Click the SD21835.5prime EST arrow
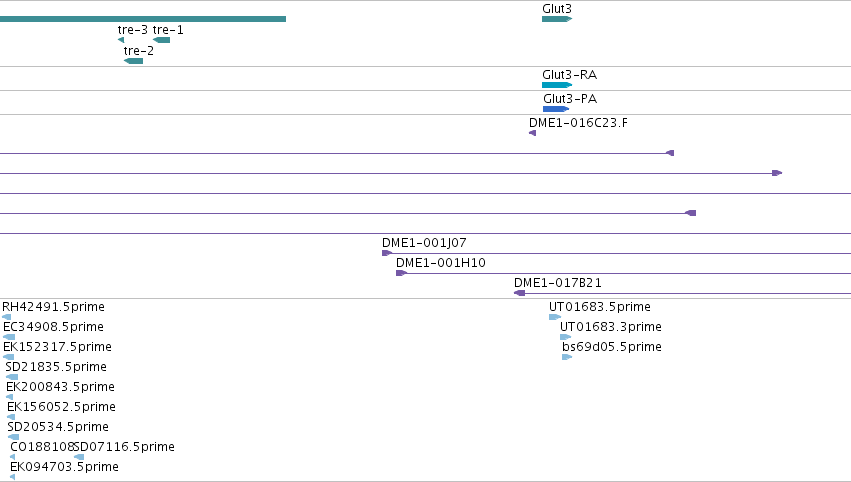Screen dimensions: 851x482 (12, 377)
